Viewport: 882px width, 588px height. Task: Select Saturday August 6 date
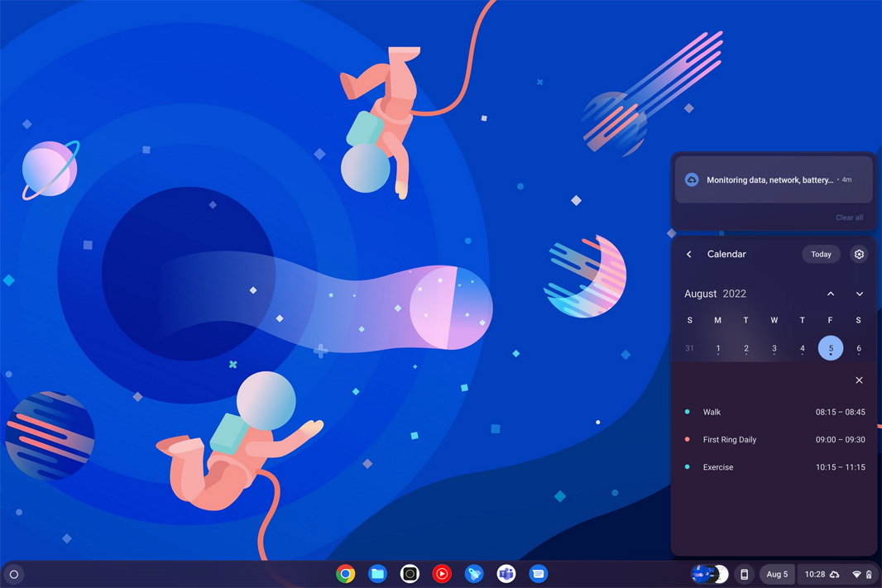click(x=859, y=348)
